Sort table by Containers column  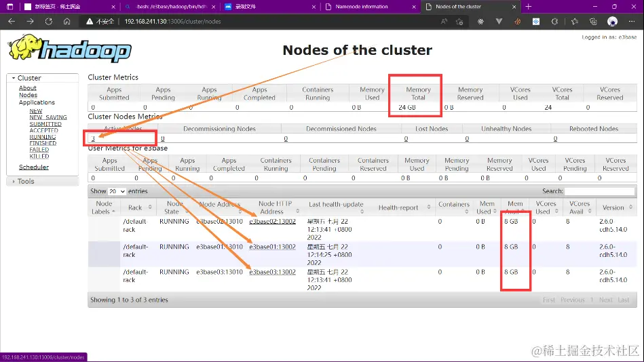pyautogui.click(x=454, y=207)
